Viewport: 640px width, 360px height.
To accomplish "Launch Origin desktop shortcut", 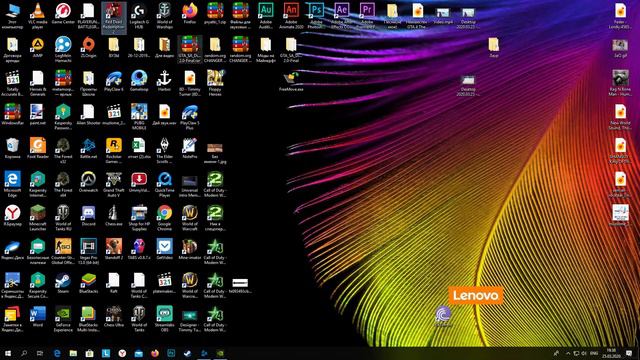I will (88, 48).
